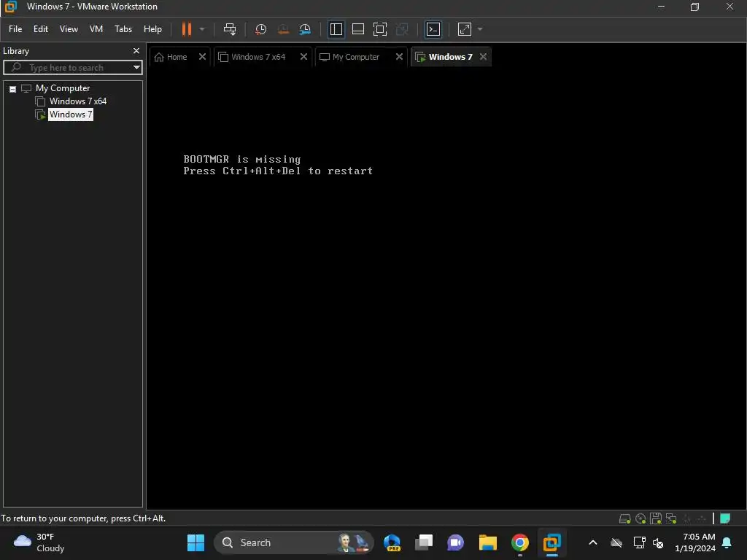Click the muted volume tray icon
Image resolution: width=747 pixels, height=560 pixels.
[x=658, y=542]
